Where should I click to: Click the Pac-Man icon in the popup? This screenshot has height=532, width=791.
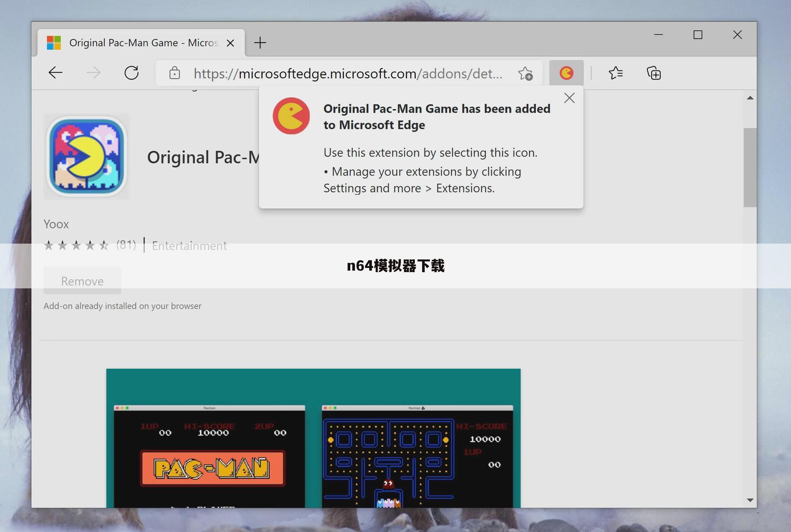click(291, 116)
